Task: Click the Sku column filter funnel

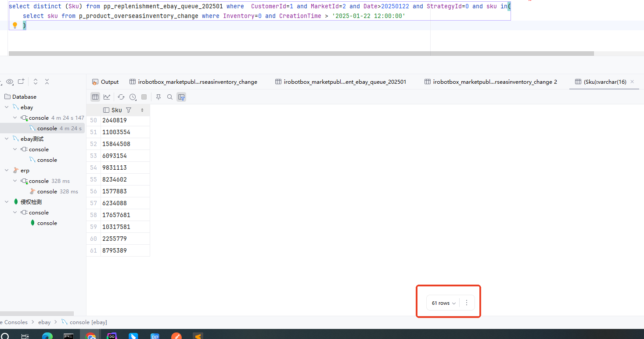Action: [x=129, y=110]
